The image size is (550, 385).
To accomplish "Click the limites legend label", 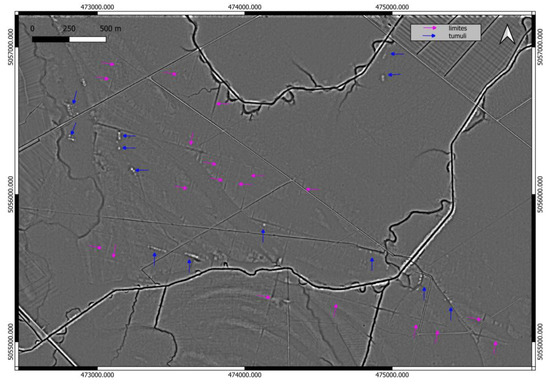I will (x=457, y=28).
